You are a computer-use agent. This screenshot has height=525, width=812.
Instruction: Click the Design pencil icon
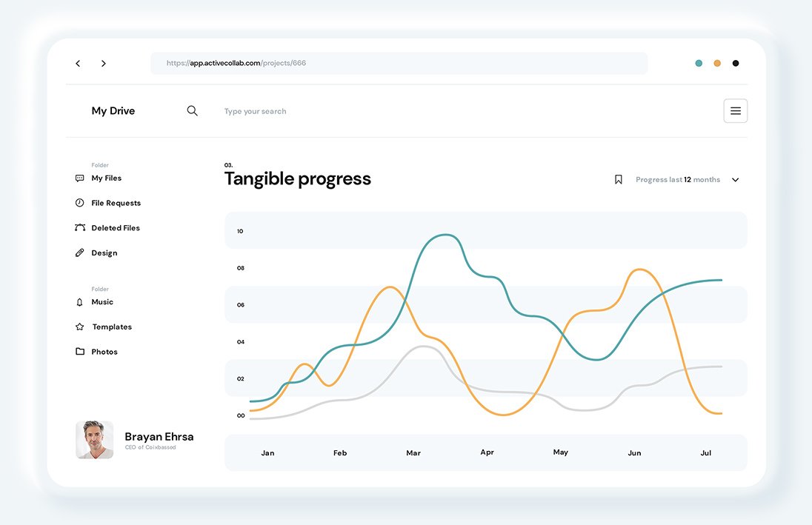click(80, 253)
